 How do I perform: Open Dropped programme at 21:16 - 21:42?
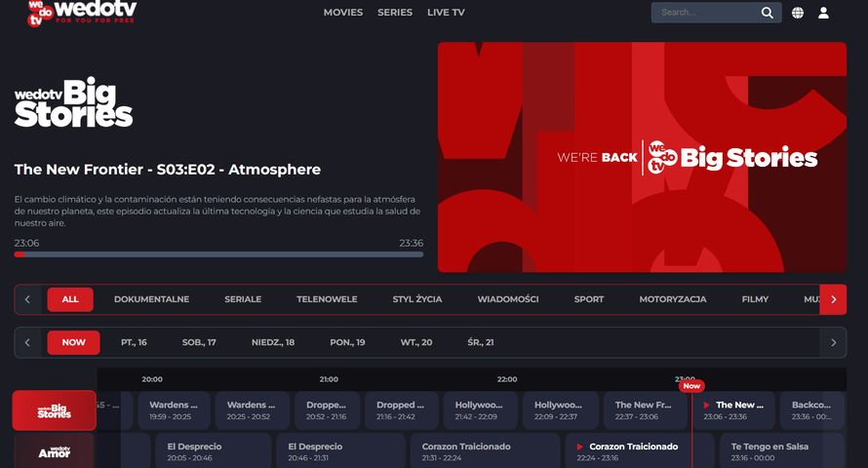pos(402,410)
